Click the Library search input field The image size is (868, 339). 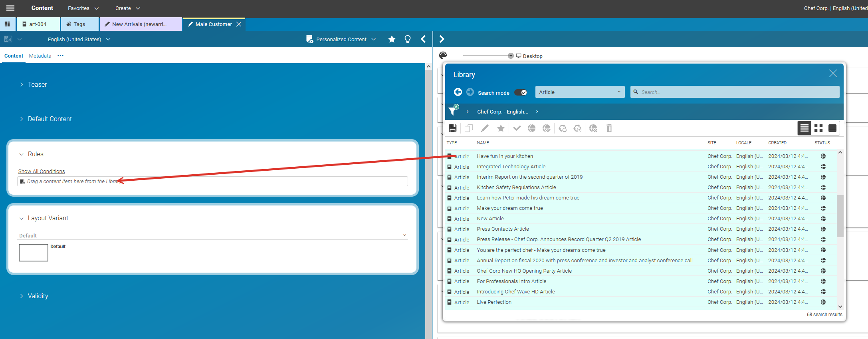point(738,92)
